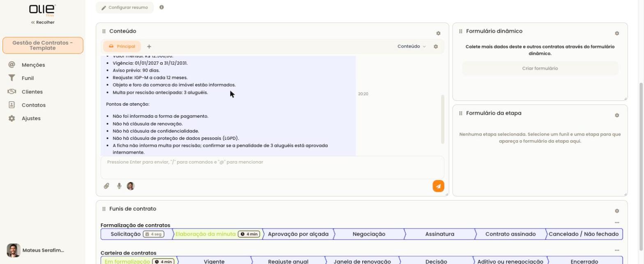Click Mateus Serafim profile avatar

click(x=14, y=250)
